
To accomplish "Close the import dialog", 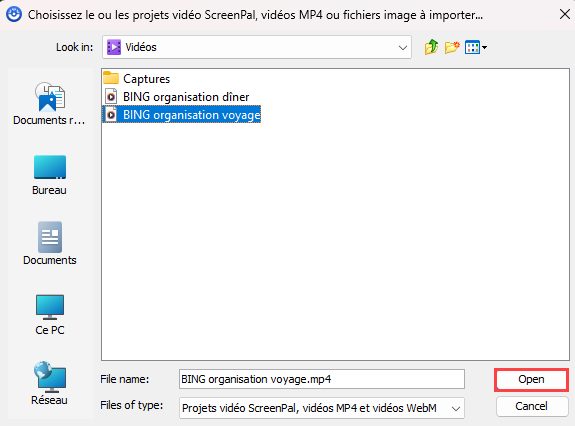I will pos(564,14).
